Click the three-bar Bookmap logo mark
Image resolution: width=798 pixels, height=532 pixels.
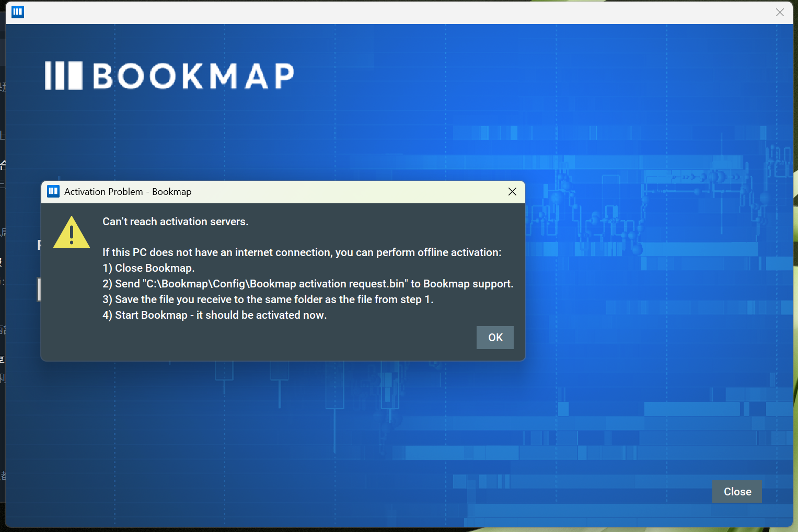pos(63,76)
